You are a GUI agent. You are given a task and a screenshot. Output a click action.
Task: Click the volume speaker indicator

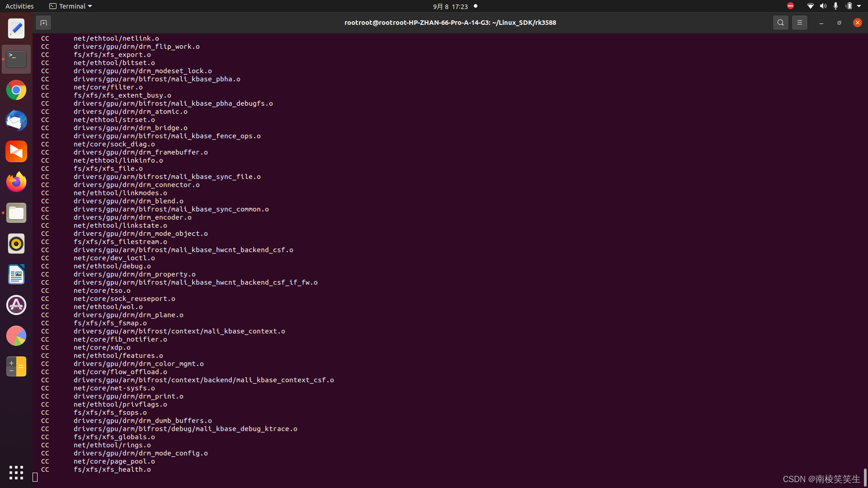click(x=823, y=6)
